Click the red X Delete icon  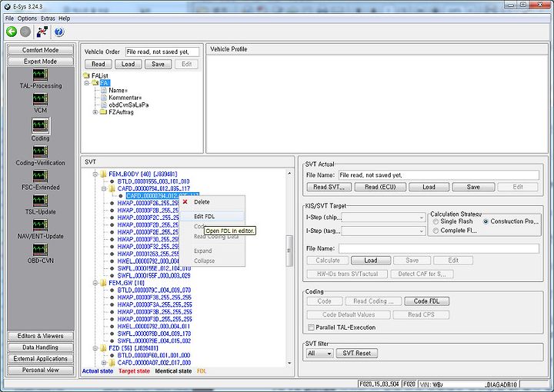click(185, 202)
